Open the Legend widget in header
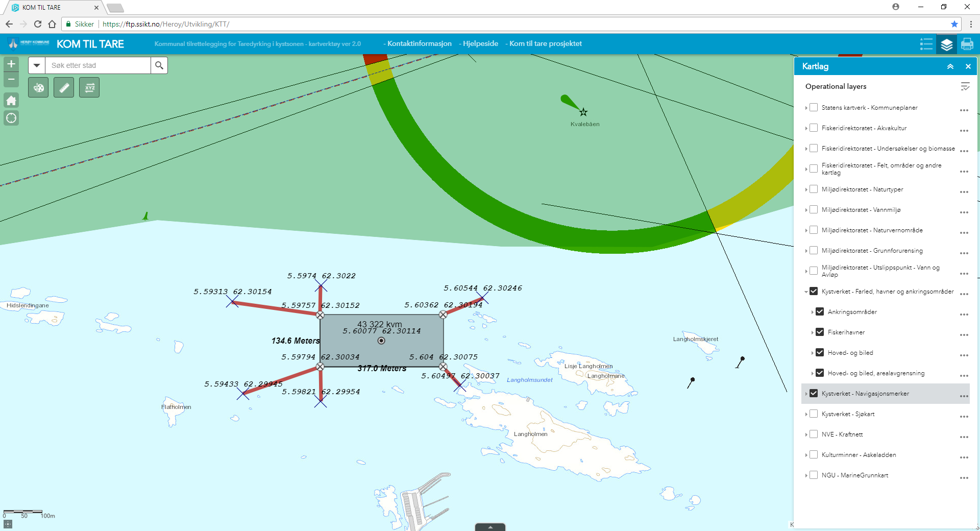Image resolution: width=980 pixels, height=531 pixels. point(926,44)
